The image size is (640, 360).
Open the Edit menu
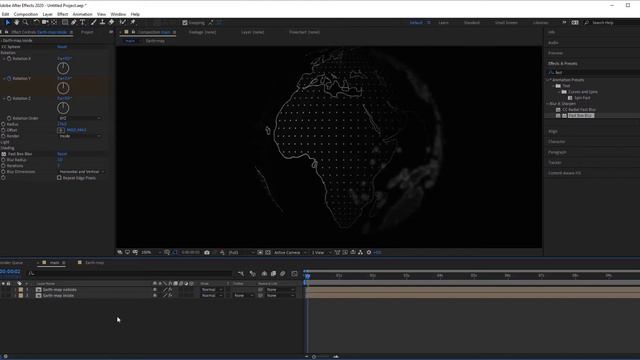(x=5, y=14)
